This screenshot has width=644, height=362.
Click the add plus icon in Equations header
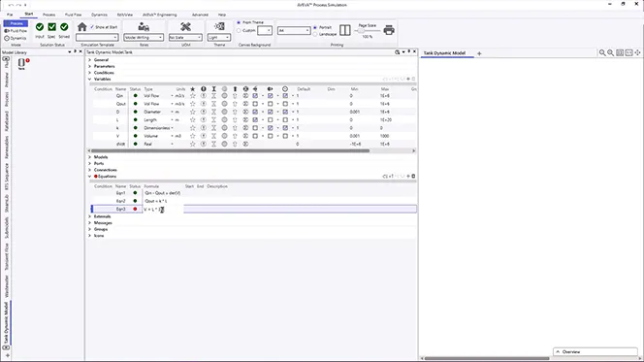408,177
